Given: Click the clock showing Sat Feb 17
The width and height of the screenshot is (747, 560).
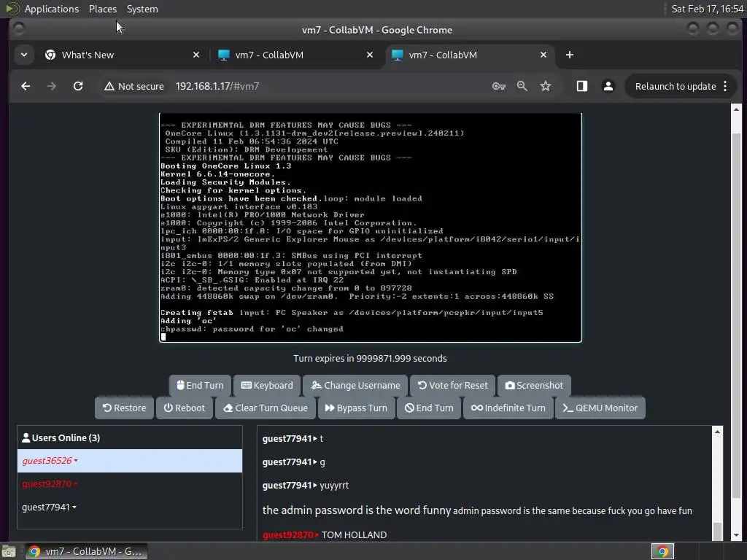Looking at the screenshot, I should [x=707, y=9].
